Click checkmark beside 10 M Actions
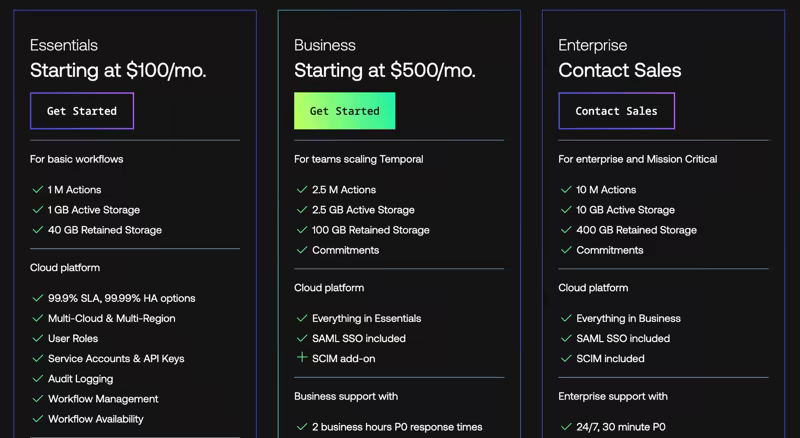The image size is (800, 438). 566,189
